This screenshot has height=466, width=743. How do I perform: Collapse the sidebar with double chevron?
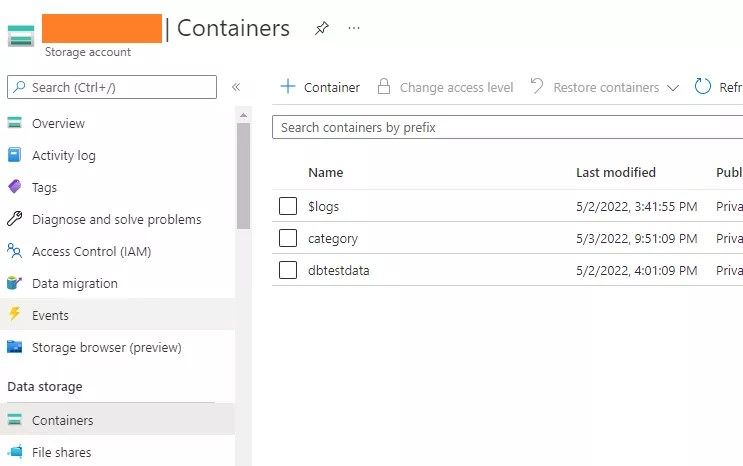coord(236,88)
